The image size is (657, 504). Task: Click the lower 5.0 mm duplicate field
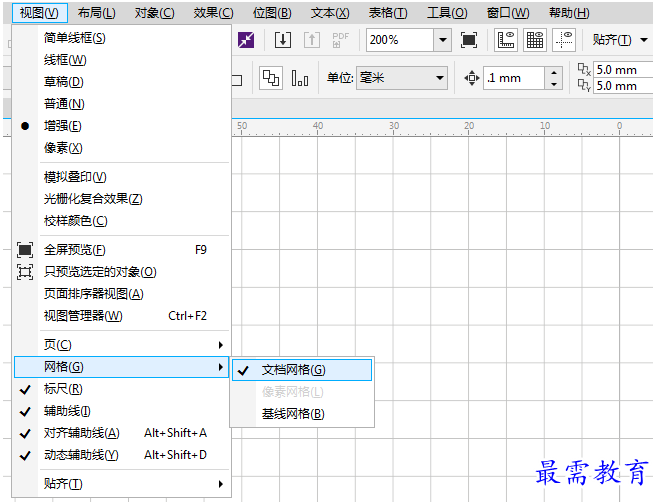(623, 86)
